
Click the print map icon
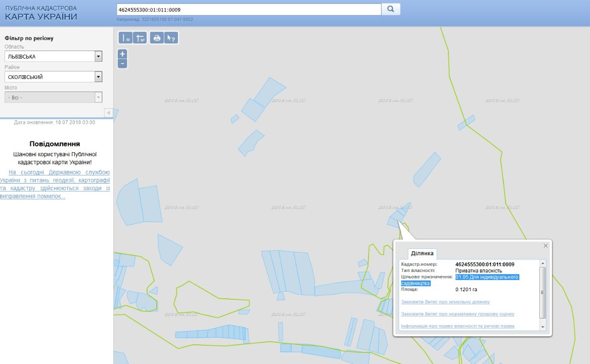(157, 38)
